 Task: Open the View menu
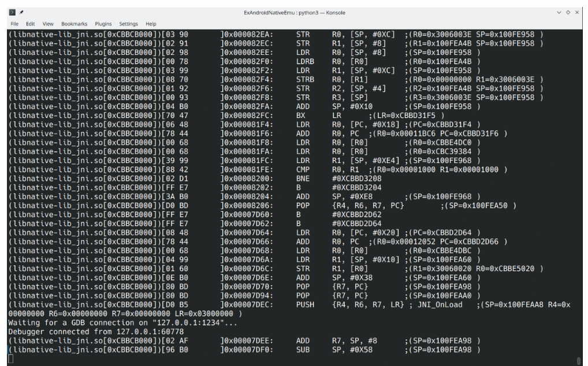(48, 24)
